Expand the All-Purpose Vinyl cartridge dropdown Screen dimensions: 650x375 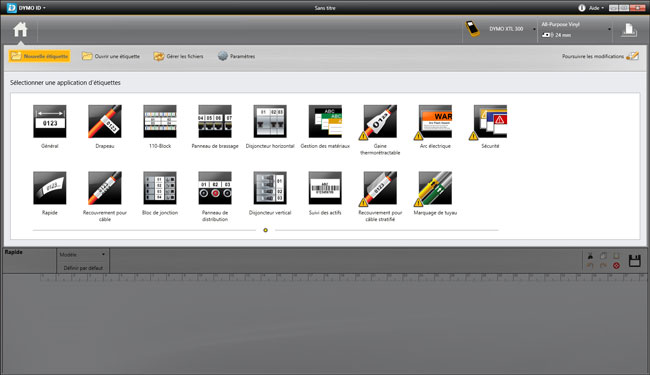[609, 29]
